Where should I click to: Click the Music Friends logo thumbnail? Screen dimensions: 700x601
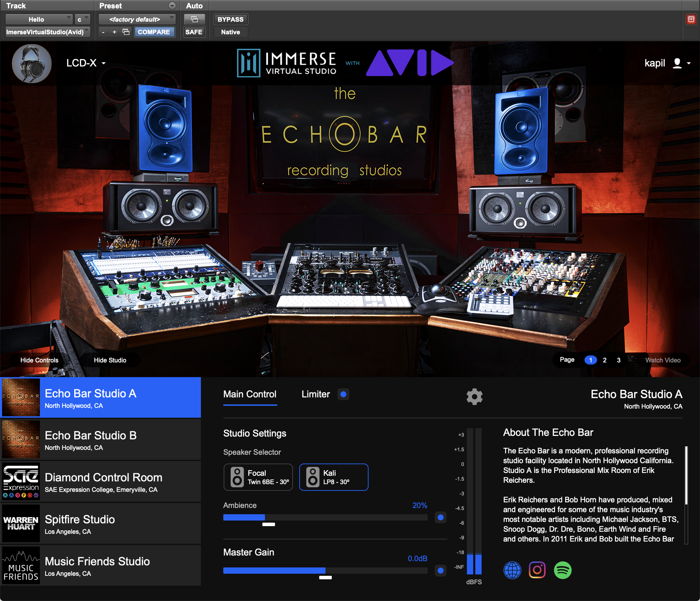click(21, 565)
